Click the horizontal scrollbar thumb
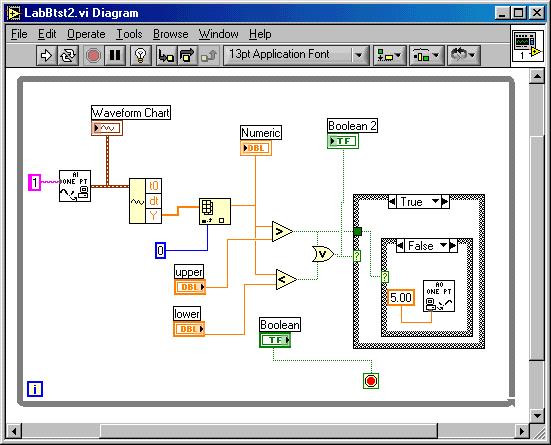This screenshot has height=445, width=551. tap(269, 431)
